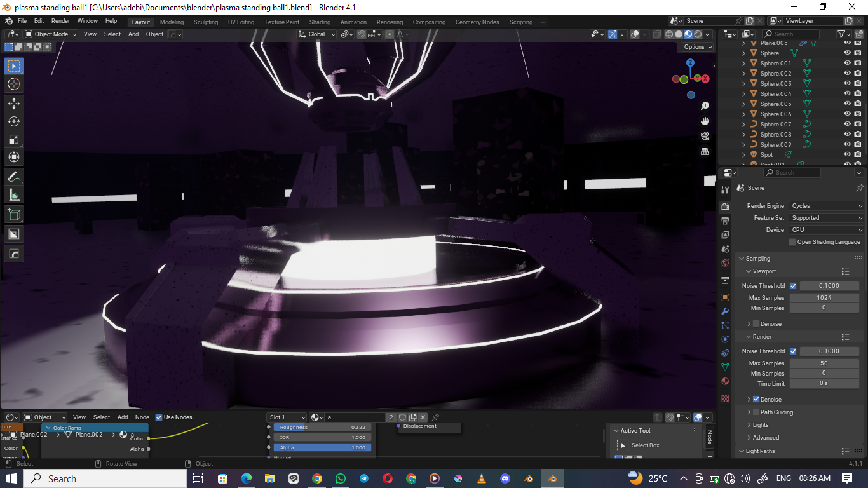Screen dimensions: 868x488
Task: Select the Select Box tool in viewport toolbar
Action: click(x=14, y=66)
